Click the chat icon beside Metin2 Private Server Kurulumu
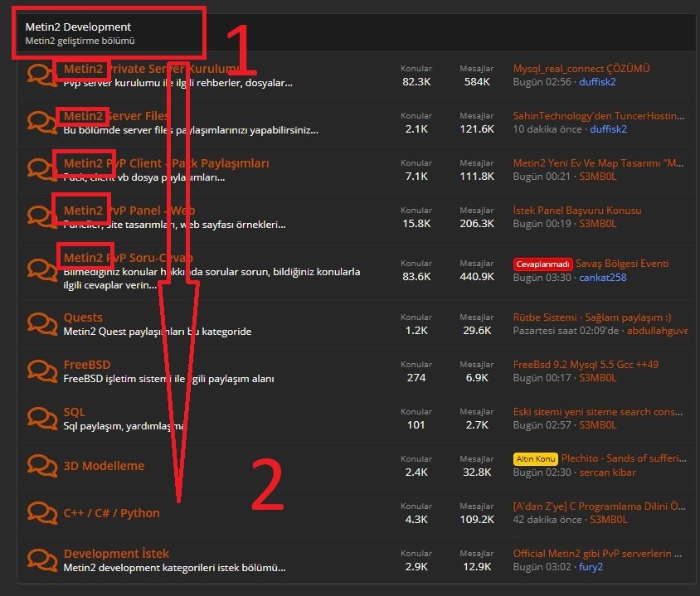Screen dimensions: 700x596 pyautogui.click(x=42, y=75)
